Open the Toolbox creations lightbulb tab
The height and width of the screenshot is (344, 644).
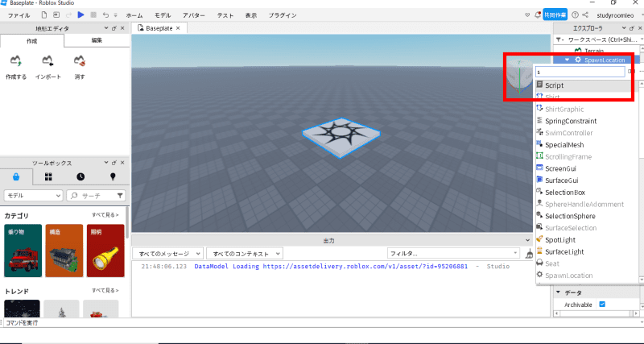click(113, 176)
